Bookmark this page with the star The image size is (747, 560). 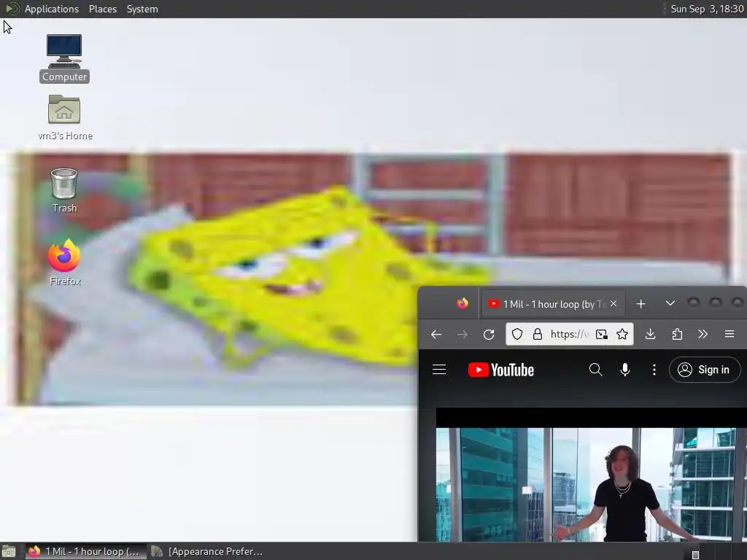click(622, 334)
